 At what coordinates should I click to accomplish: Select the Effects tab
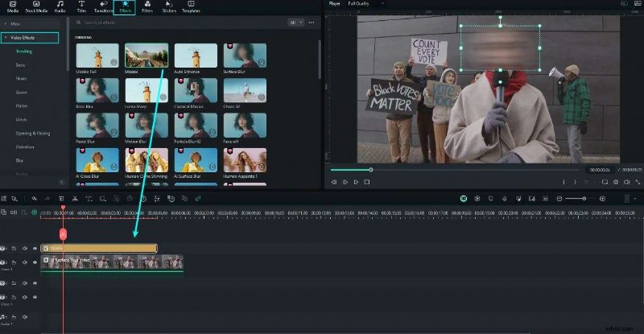pyautogui.click(x=125, y=7)
